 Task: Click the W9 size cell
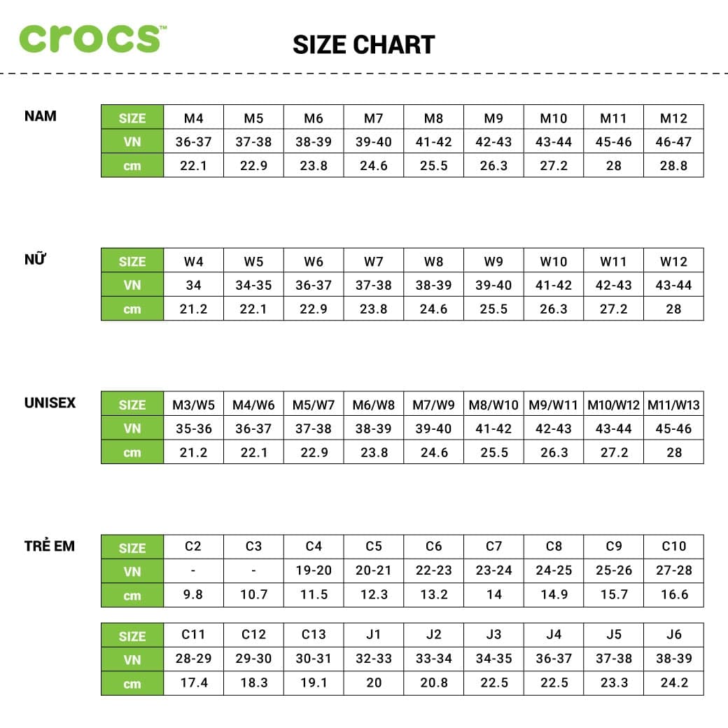pyautogui.click(x=493, y=261)
